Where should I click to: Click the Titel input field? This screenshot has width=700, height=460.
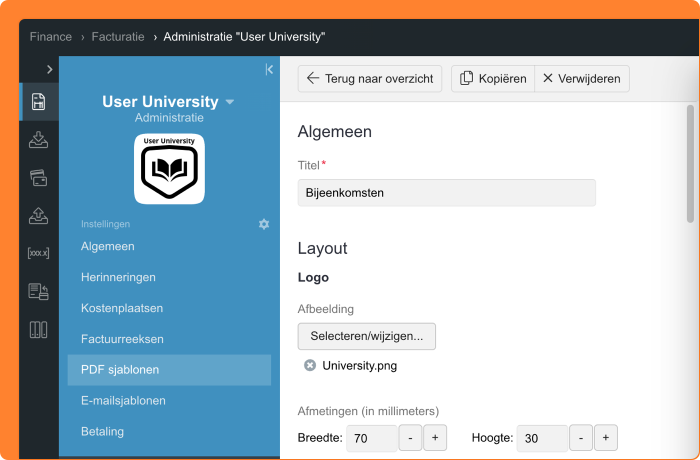[446, 193]
